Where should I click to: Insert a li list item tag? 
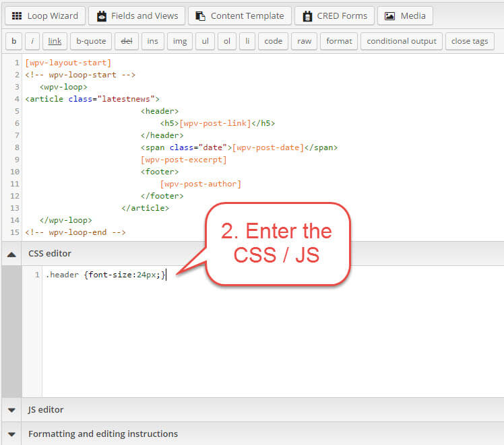(x=247, y=41)
